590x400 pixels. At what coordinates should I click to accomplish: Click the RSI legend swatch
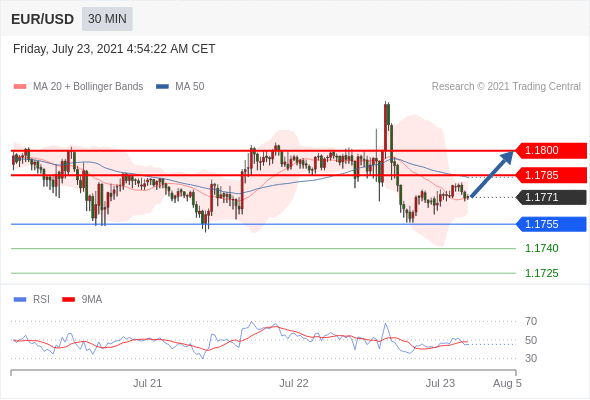coord(20,300)
